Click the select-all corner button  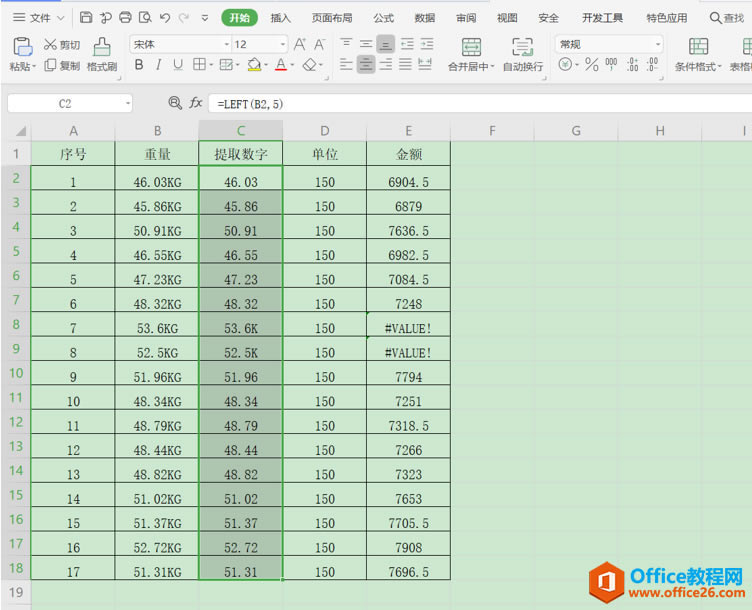click(x=21, y=131)
